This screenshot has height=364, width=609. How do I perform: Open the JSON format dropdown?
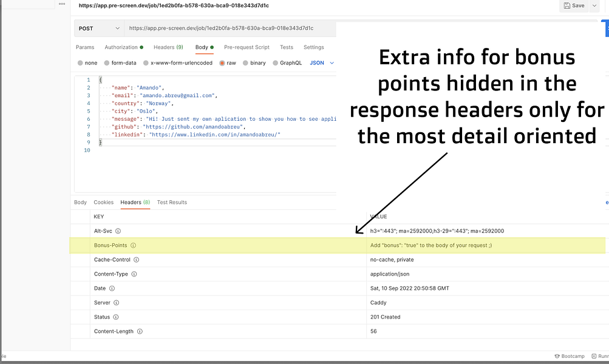tap(322, 63)
